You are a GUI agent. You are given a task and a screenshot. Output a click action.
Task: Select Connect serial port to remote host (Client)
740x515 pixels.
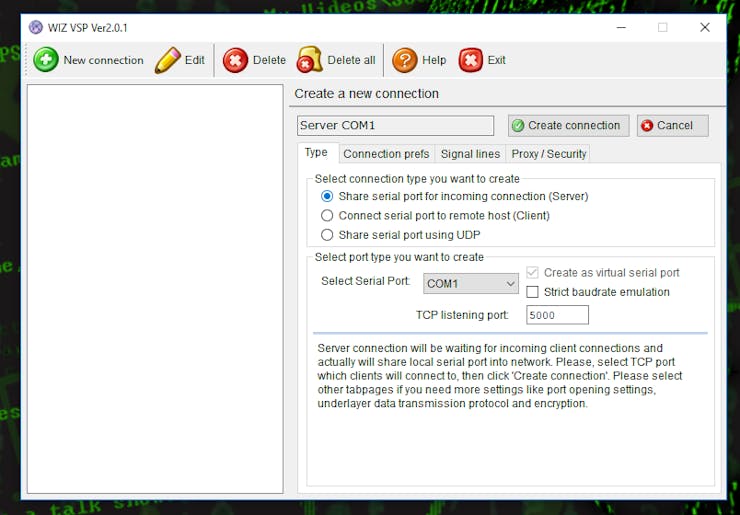327,216
